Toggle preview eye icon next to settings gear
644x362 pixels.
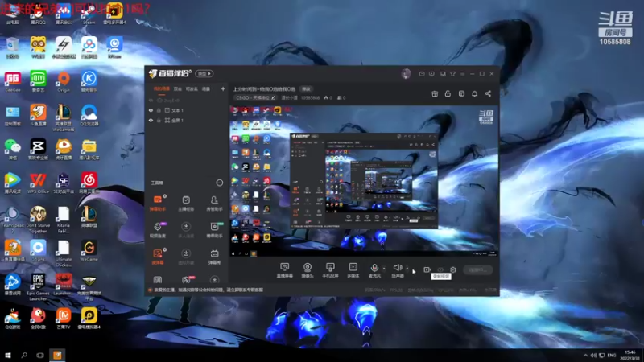click(x=440, y=269)
